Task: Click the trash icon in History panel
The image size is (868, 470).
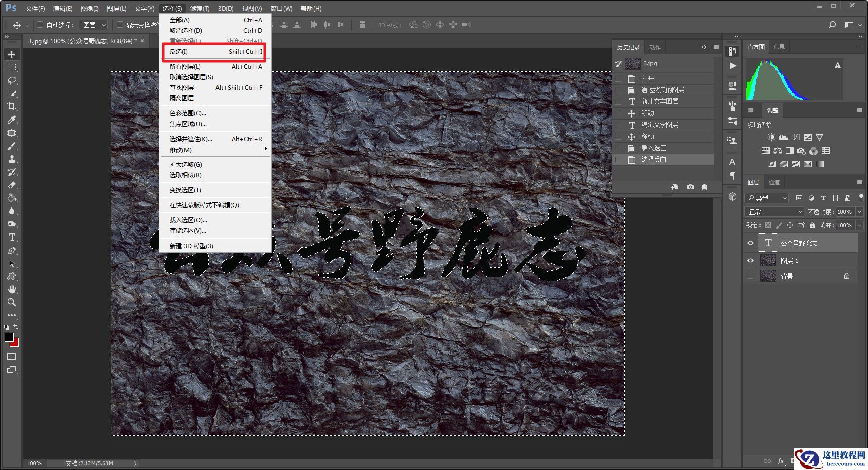Action: point(704,187)
